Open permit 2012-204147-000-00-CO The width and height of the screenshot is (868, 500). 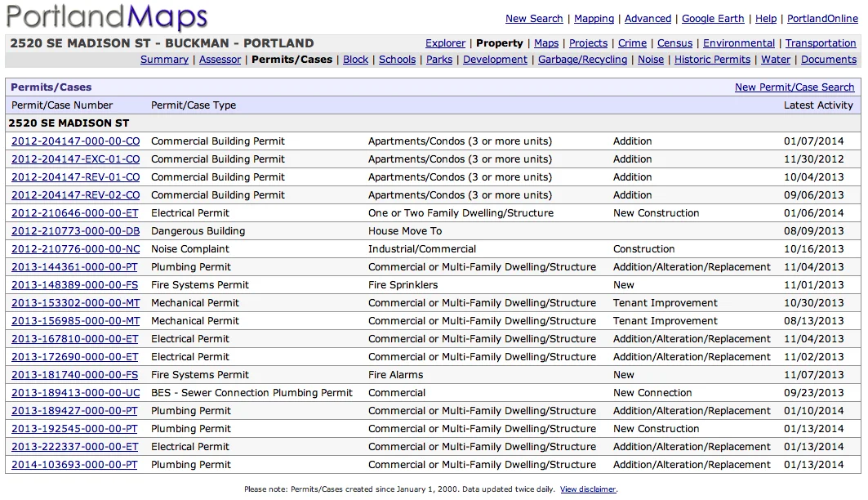tap(75, 141)
